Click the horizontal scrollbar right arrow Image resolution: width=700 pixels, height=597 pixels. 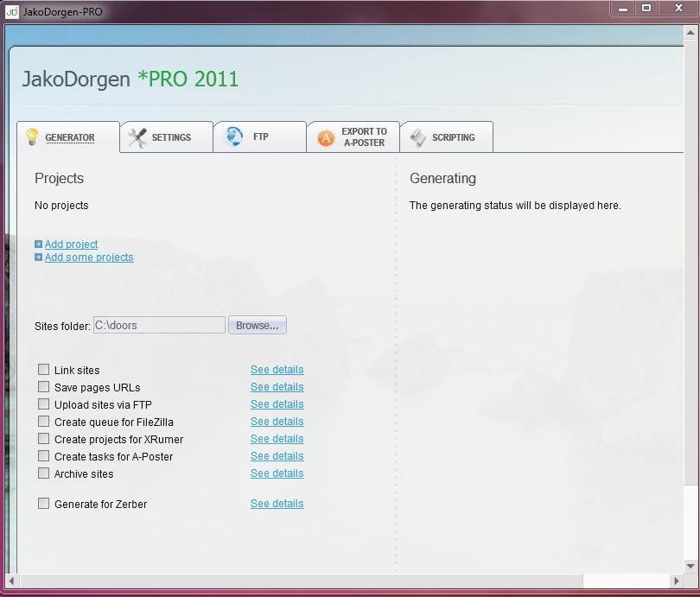click(677, 581)
